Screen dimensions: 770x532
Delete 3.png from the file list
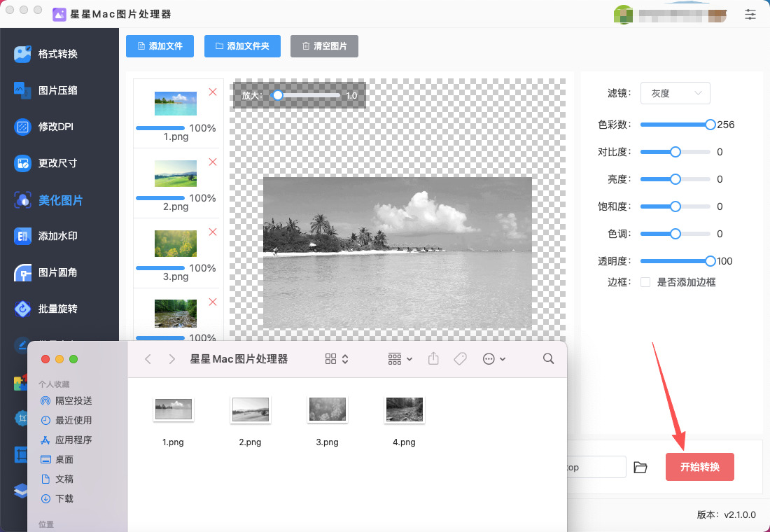point(213,232)
